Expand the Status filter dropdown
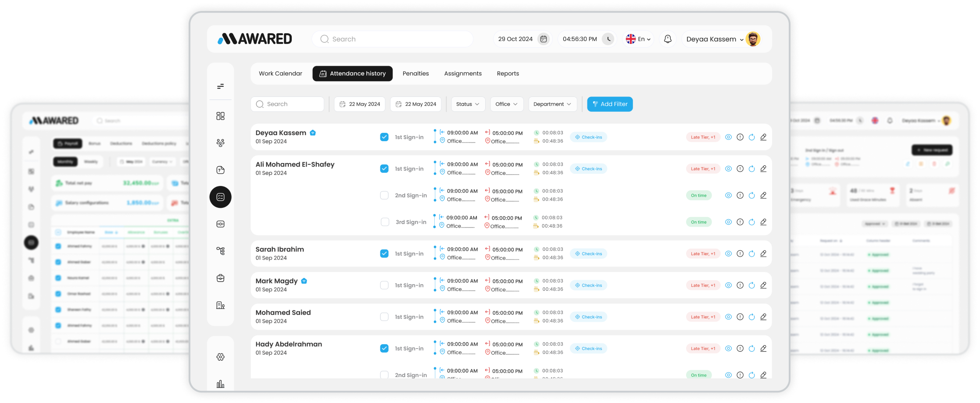980x403 pixels. coord(468,104)
